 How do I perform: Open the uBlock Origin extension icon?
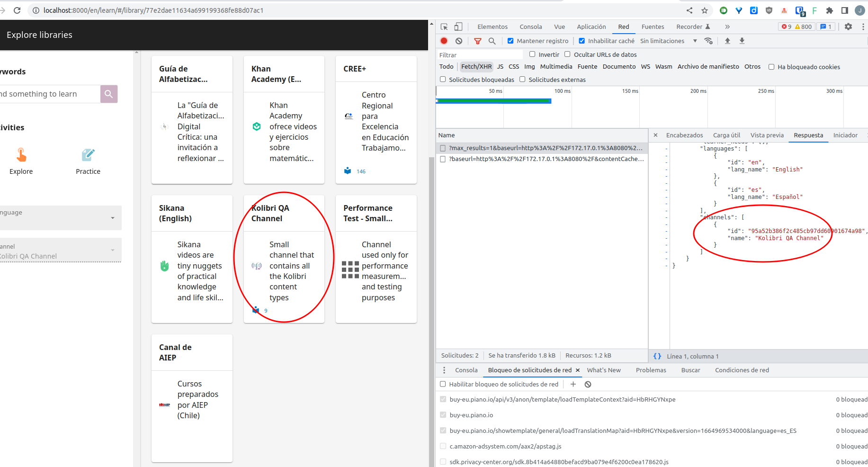pyautogui.click(x=769, y=10)
